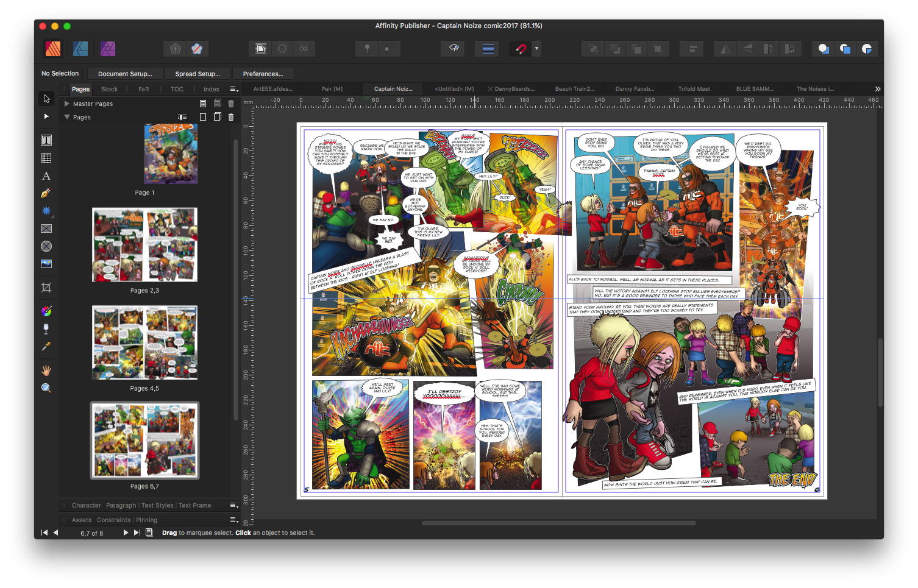Open the Assets panel group options menu
This screenshot has height=588, width=918.
233,520
